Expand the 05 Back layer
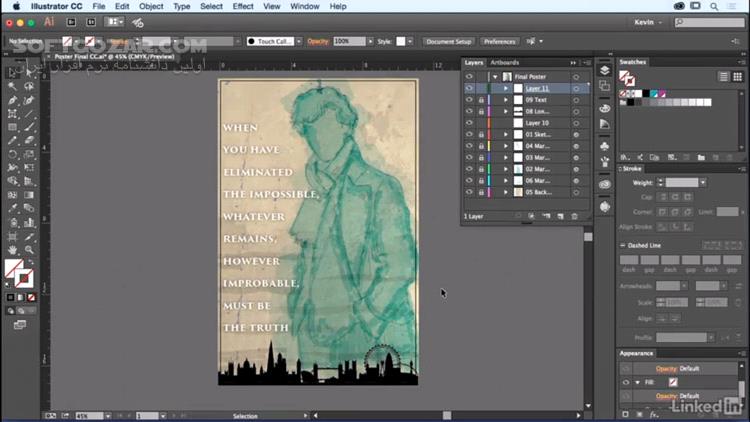The height and width of the screenshot is (422, 750). (x=506, y=192)
